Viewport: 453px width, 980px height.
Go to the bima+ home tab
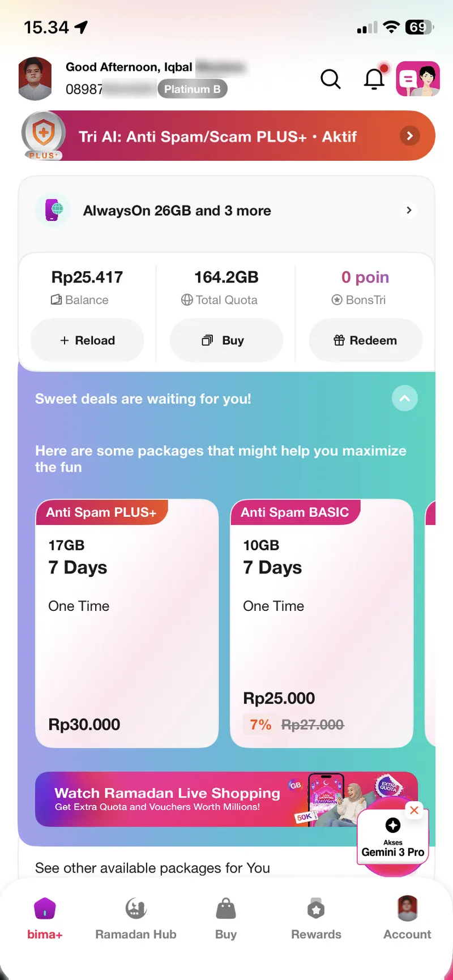tap(45, 918)
